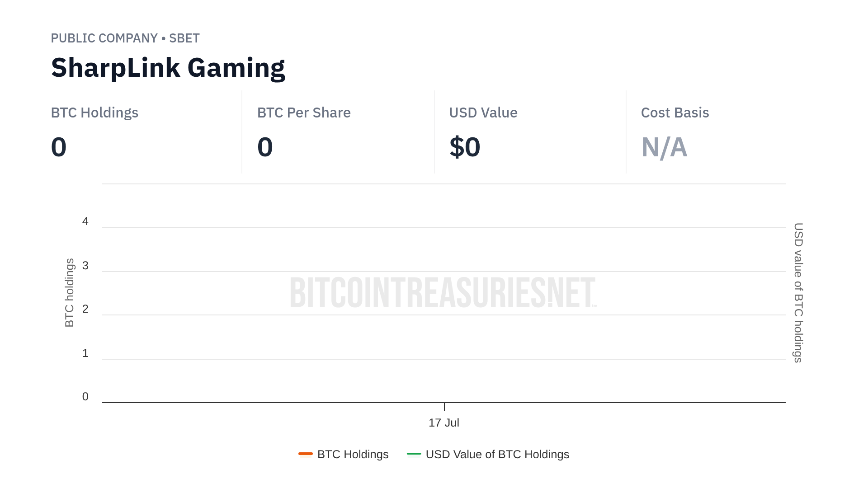The width and height of the screenshot is (868, 488).
Task: Click the PUBLIC COMPANY • SBET ticker label
Action: click(125, 38)
